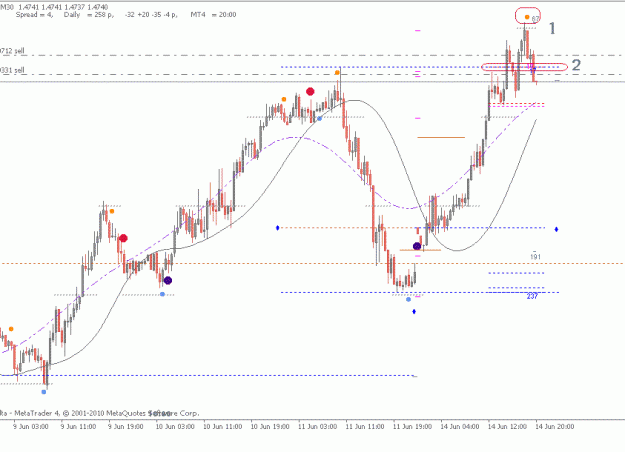
Task: Select the light blue dot at the 9 Jun lowest low
Action: (44, 392)
